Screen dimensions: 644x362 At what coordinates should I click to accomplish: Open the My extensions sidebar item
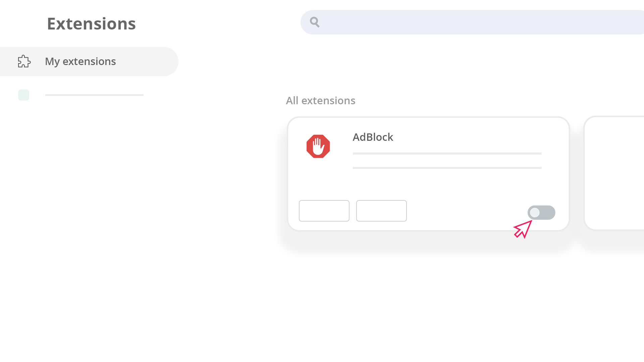(x=89, y=61)
